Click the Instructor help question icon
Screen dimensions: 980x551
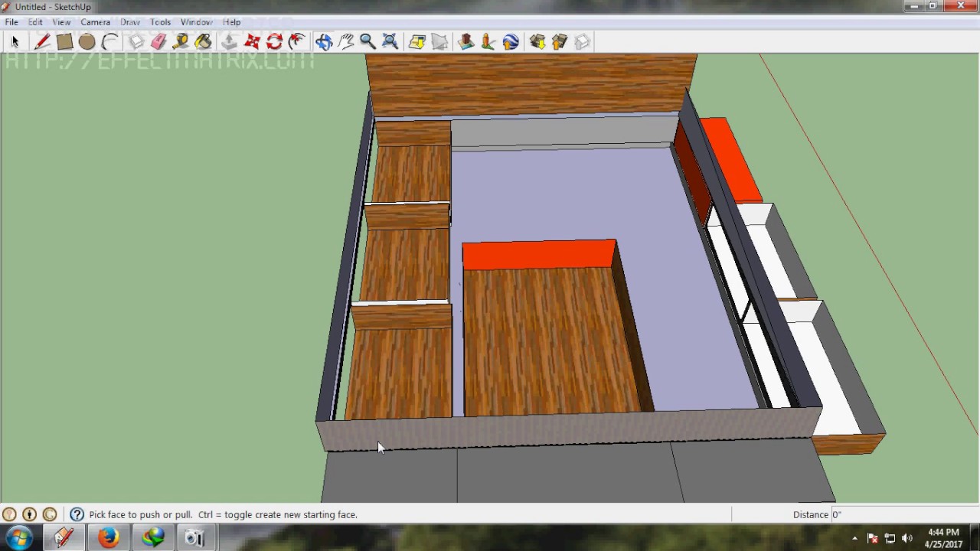(77, 514)
